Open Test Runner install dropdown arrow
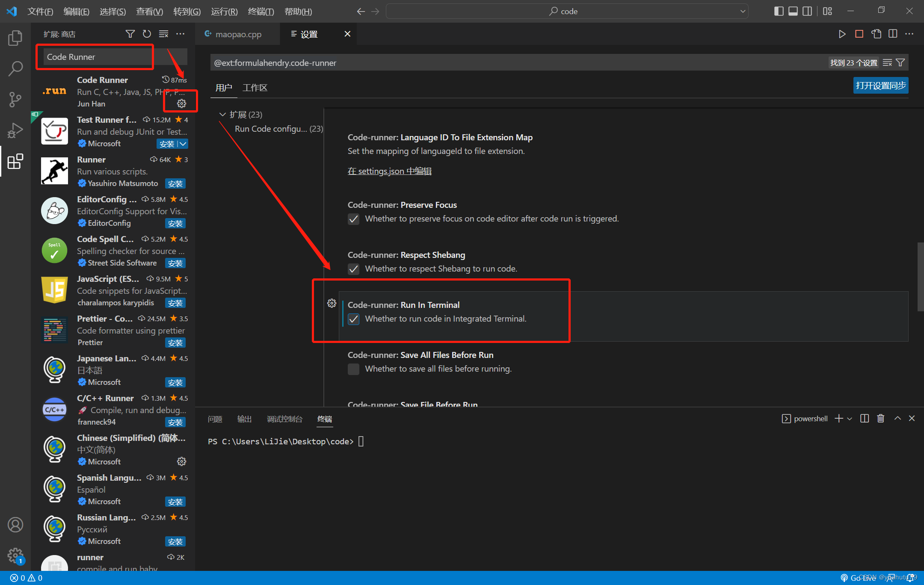The height and width of the screenshot is (585, 924). [x=183, y=144]
